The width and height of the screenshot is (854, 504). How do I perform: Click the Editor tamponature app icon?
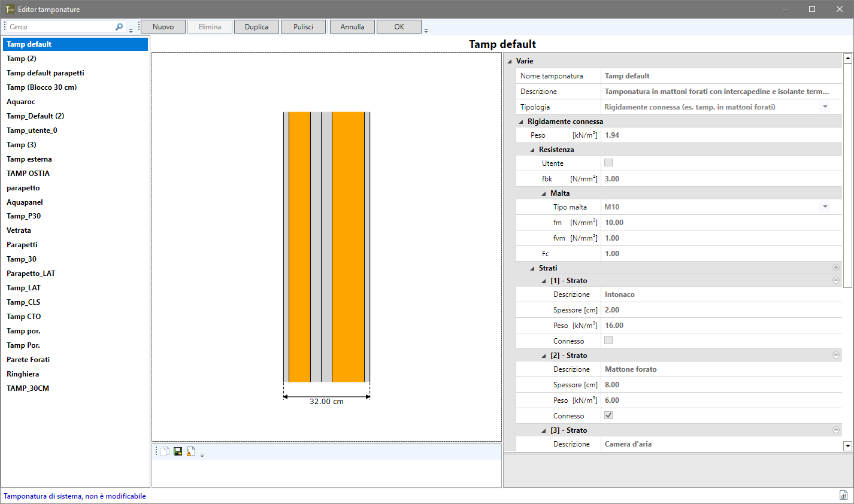[x=10, y=9]
